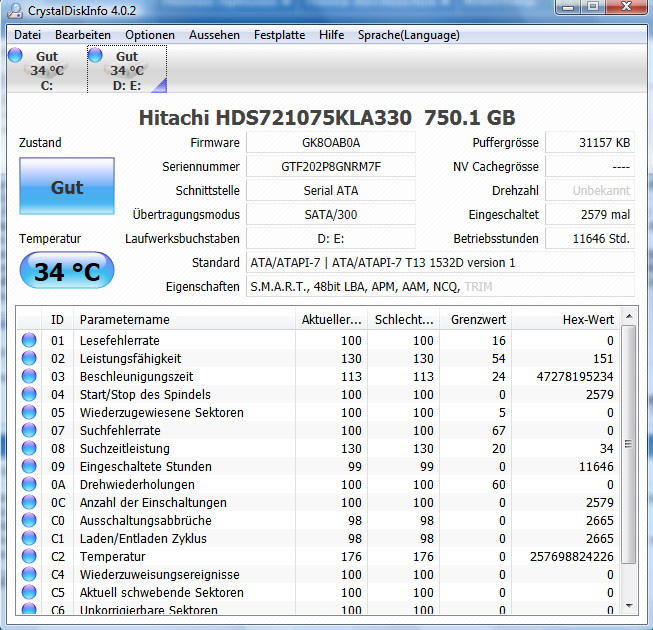
Task: Open the Bearbeiten menu
Action: [83, 35]
